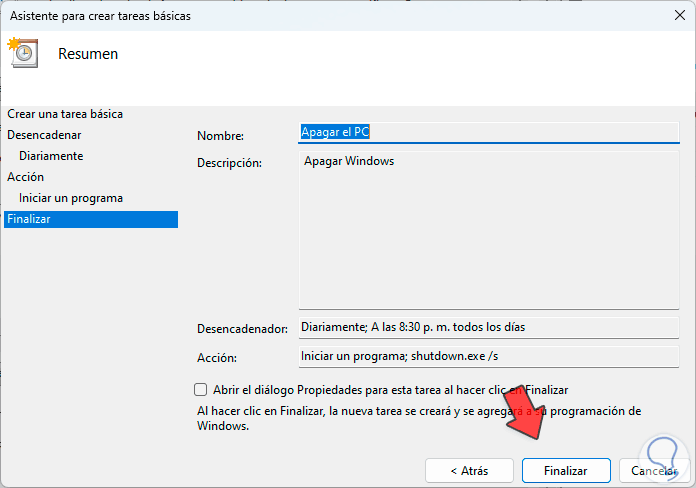Click the Resumen heading text
This screenshot has height=488, width=696.
(x=88, y=54)
